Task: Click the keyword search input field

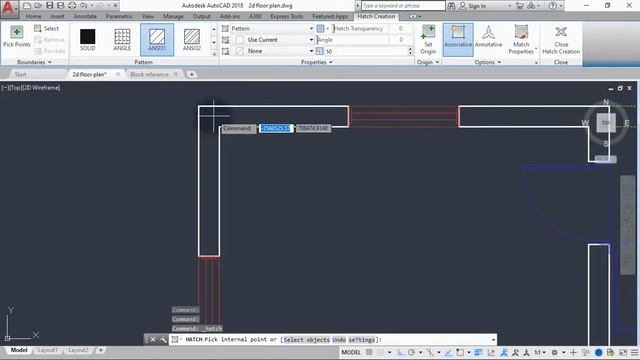Action: coord(403,6)
